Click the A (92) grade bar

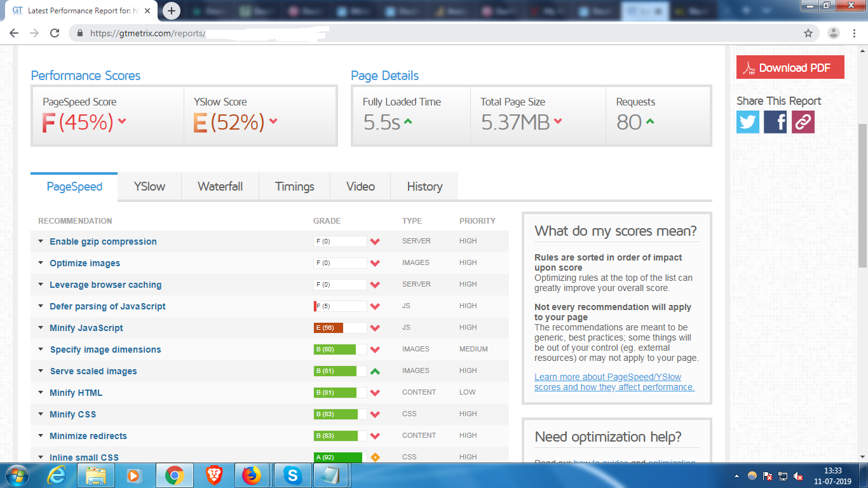(x=340, y=457)
